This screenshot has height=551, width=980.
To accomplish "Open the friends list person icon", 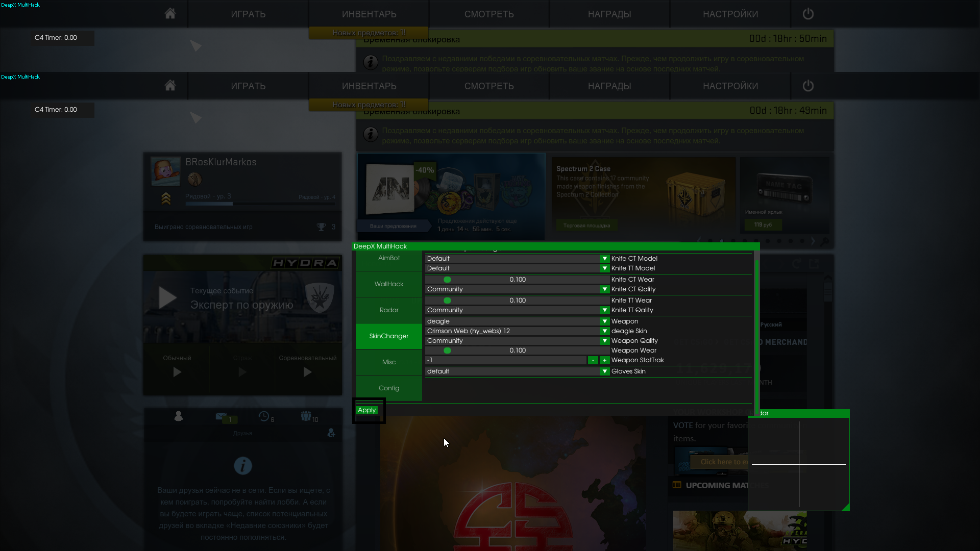I will coord(178,416).
